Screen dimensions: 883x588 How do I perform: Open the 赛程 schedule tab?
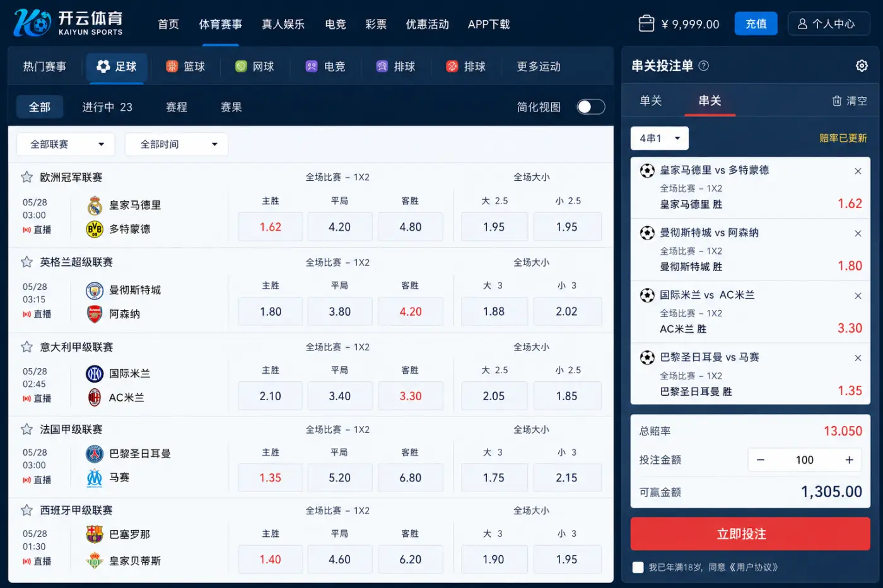(177, 107)
